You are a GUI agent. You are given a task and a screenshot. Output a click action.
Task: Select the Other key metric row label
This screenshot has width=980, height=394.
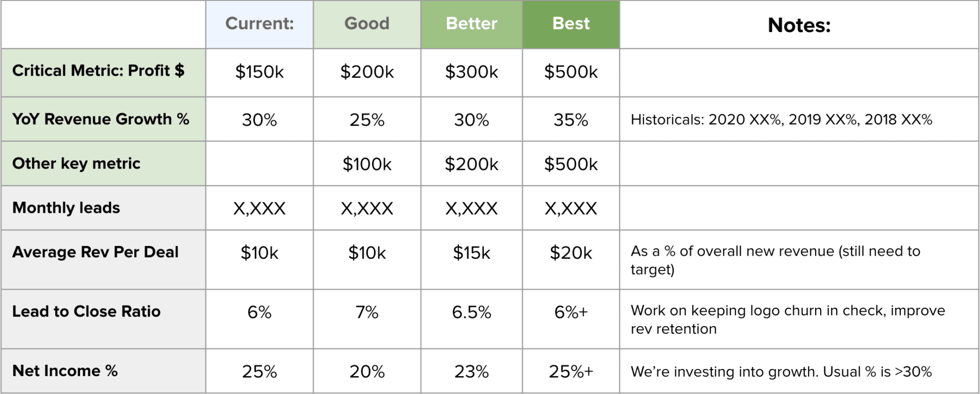pyautogui.click(x=77, y=163)
